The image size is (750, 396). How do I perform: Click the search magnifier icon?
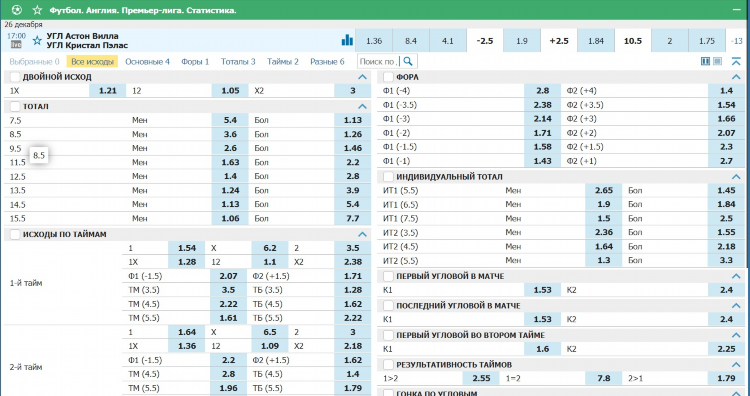pos(408,61)
